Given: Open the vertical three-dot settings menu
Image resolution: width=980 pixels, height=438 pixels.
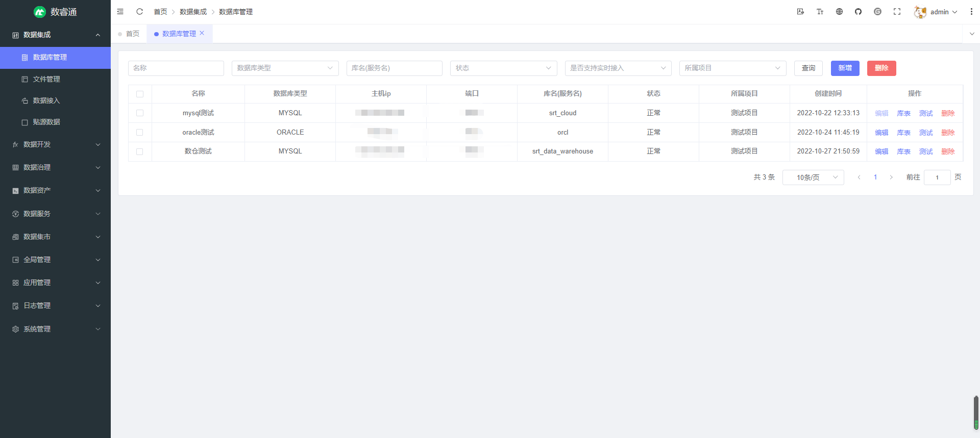Looking at the screenshot, I should (971, 12).
